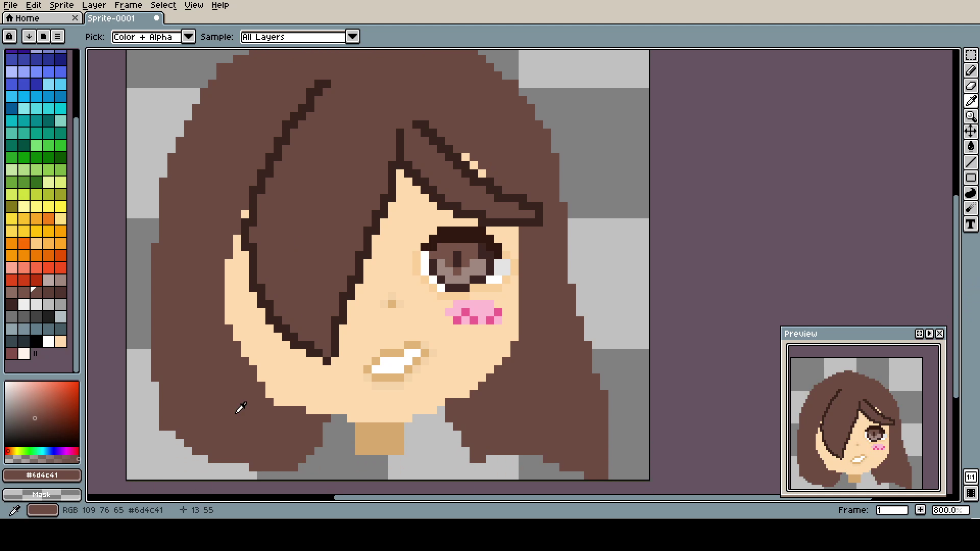The width and height of the screenshot is (980, 551).
Task: Click the plus button next to Frame field
Action: click(920, 510)
